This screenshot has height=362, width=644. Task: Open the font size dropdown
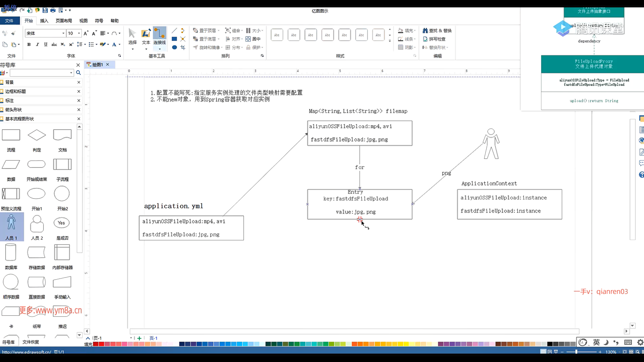coord(79,33)
